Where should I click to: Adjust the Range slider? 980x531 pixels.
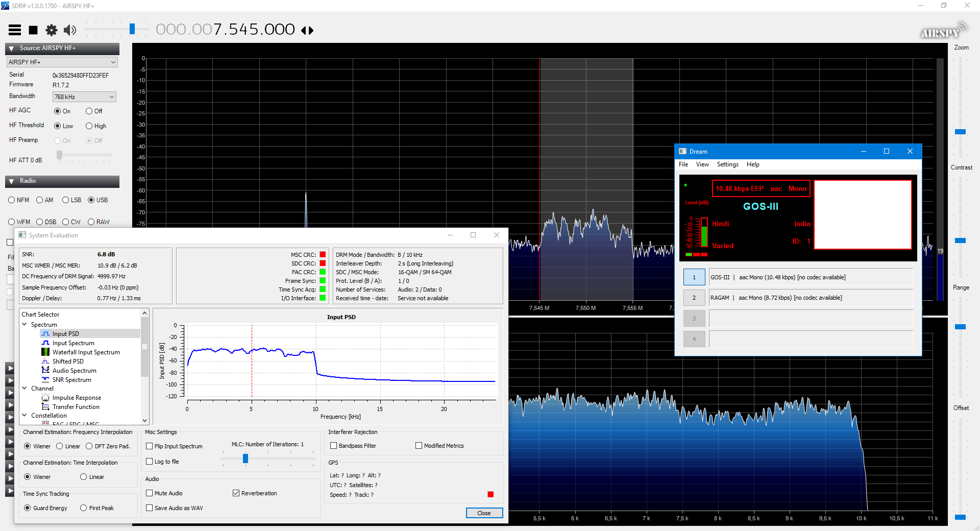click(960, 327)
